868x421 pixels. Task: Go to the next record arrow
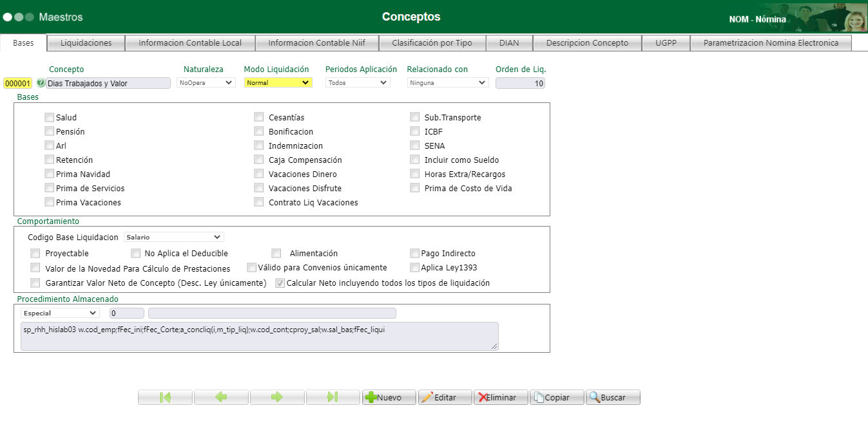point(277,397)
